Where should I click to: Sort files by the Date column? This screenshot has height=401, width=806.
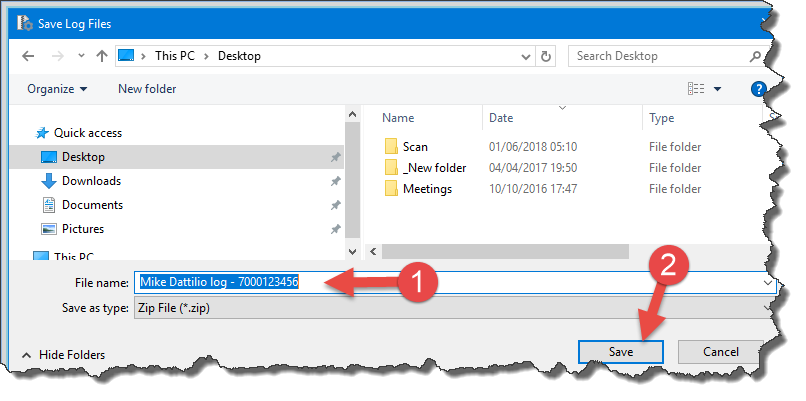pos(501,118)
